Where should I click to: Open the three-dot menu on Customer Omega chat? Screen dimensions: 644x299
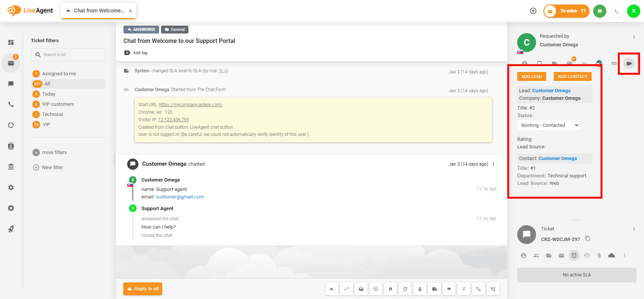[493, 164]
